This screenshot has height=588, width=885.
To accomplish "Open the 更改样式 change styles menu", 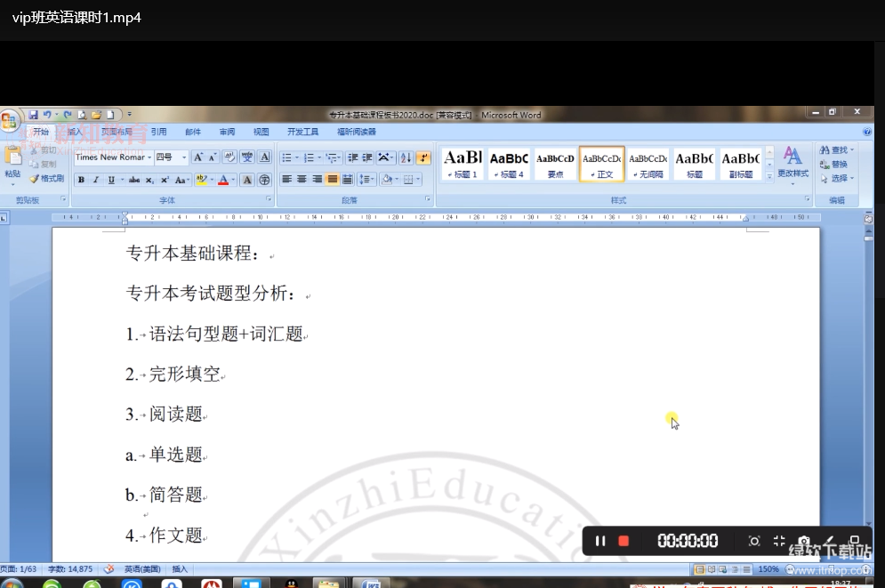I will click(x=792, y=165).
